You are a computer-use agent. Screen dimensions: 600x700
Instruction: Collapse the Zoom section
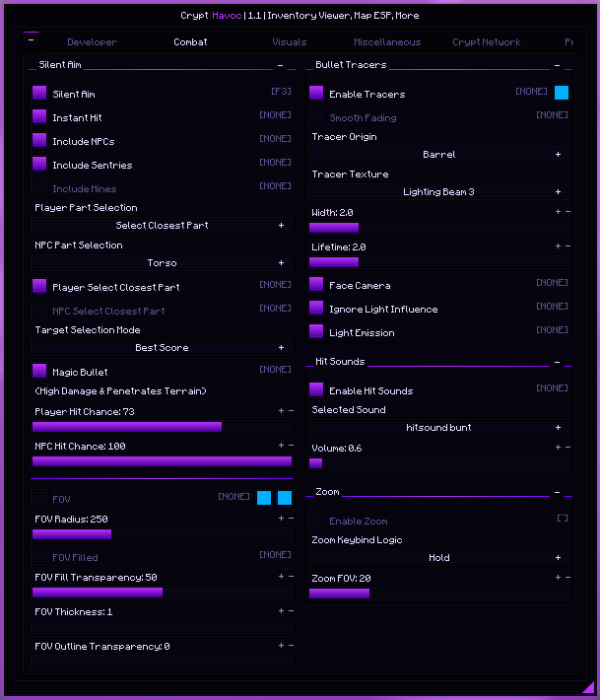[x=558, y=492]
